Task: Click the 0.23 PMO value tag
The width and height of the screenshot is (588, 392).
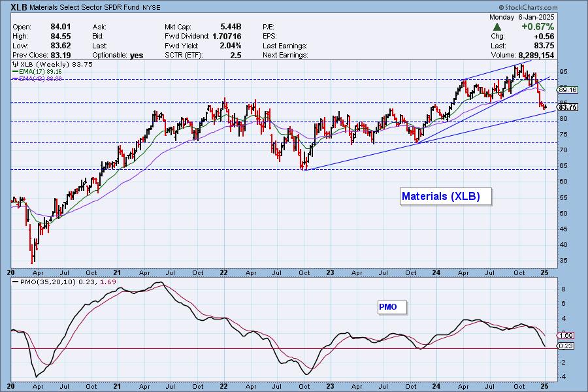Action: (566, 346)
